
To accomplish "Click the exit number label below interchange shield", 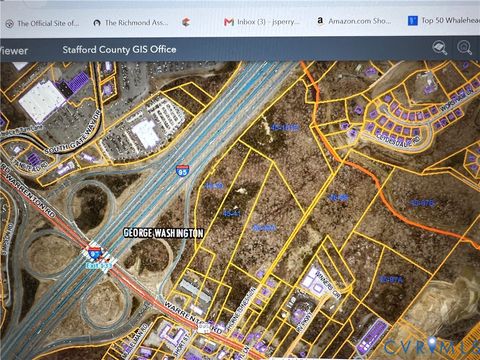I will click(98, 266).
